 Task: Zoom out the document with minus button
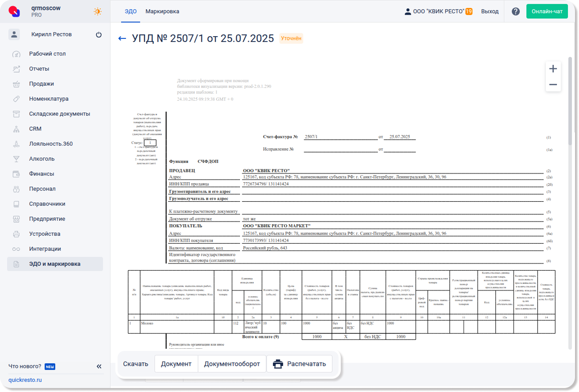click(553, 84)
